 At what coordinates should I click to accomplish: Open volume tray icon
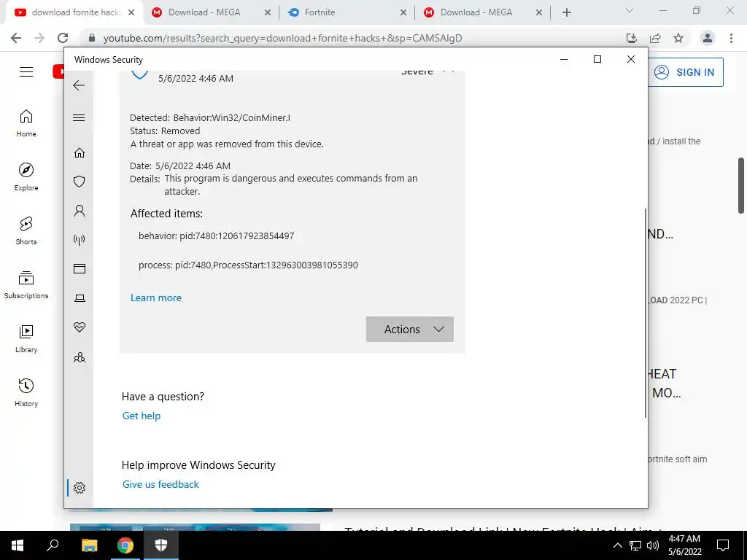pyautogui.click(x=653, y=545)
